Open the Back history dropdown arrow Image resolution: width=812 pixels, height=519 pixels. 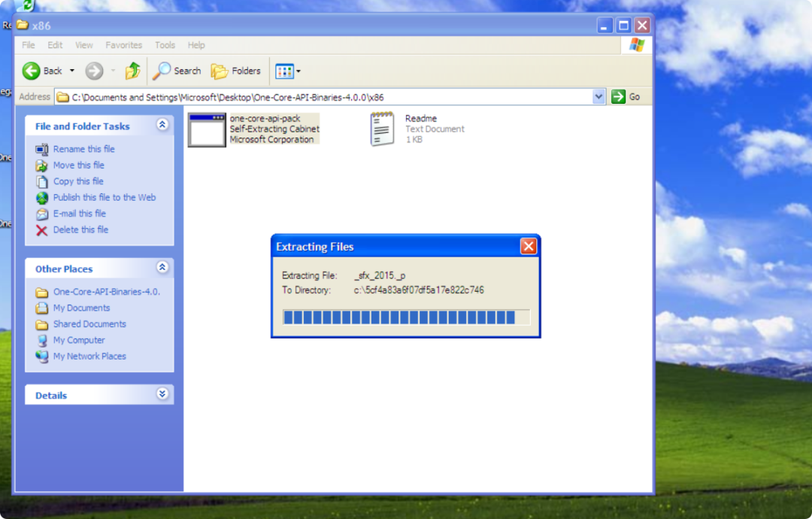click(x=72, y=71)
